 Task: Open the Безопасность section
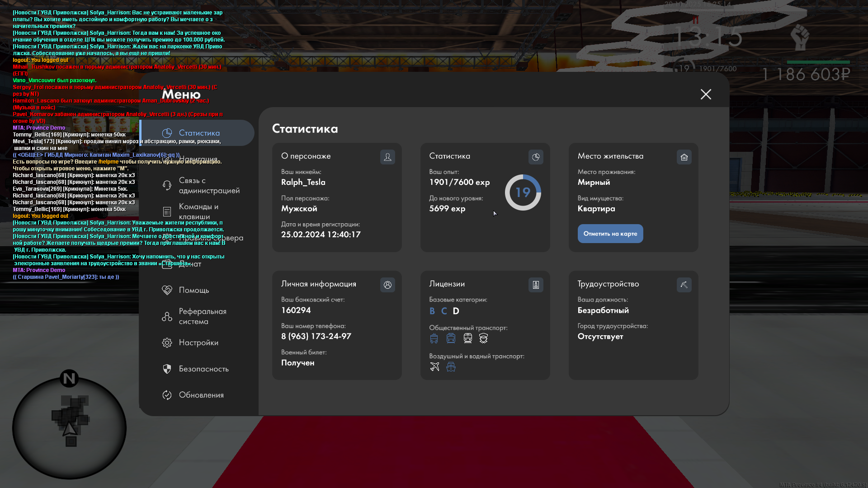point(203,369)
